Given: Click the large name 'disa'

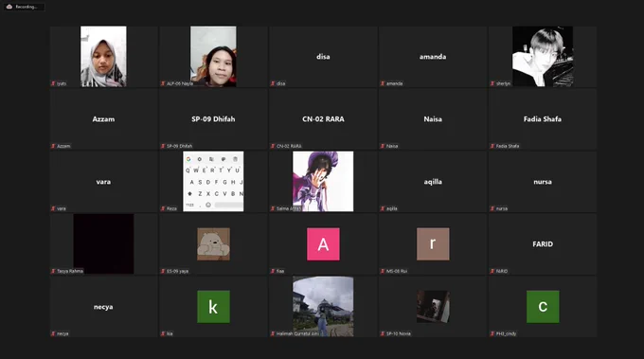Looking at the screenshot, I should 323,57.
